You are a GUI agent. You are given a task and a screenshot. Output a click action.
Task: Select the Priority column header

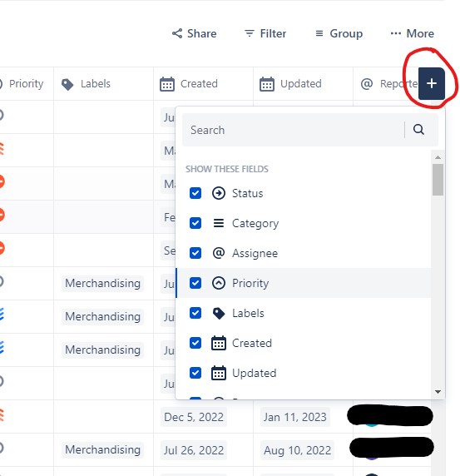click(x=27, y=84)
